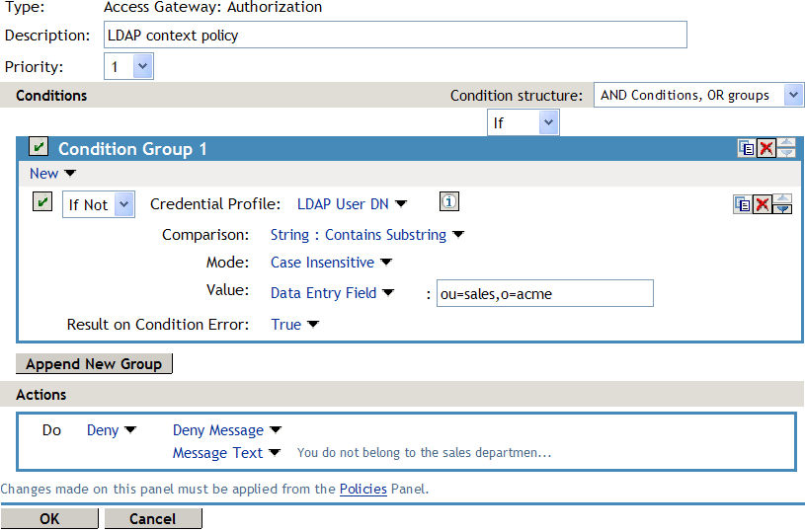
Task: Click the Append New Group button
Action: 94,364
